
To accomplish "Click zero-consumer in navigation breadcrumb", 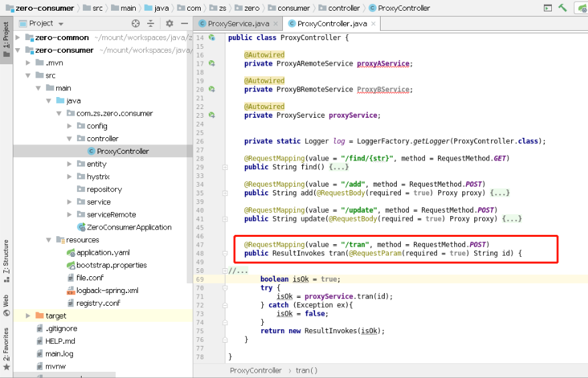I will [x=39, y=8].
